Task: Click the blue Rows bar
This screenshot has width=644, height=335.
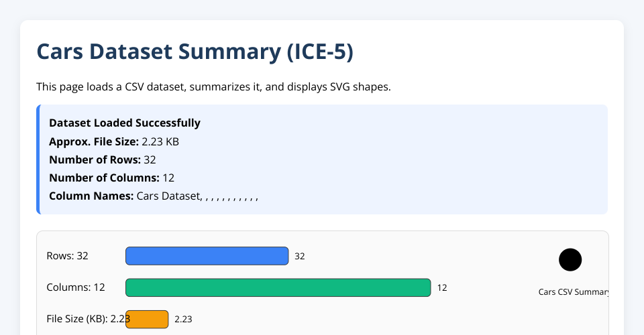Action: (x=207, y=256)
